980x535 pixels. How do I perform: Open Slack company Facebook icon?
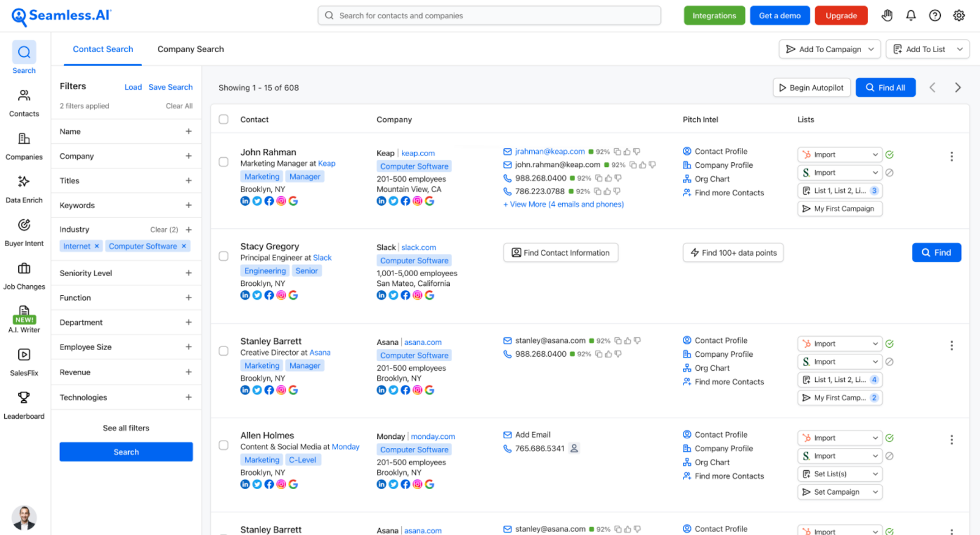pyautogui.click(x=405, y=295)
